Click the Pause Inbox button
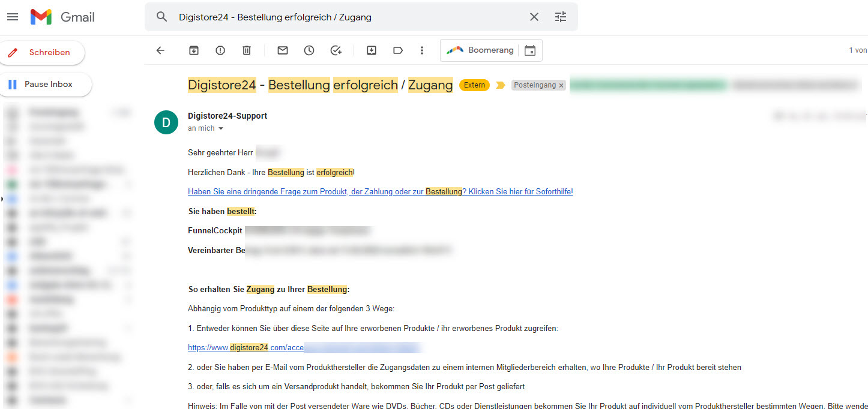Screen dimensions: 868x409 (46, 85)
